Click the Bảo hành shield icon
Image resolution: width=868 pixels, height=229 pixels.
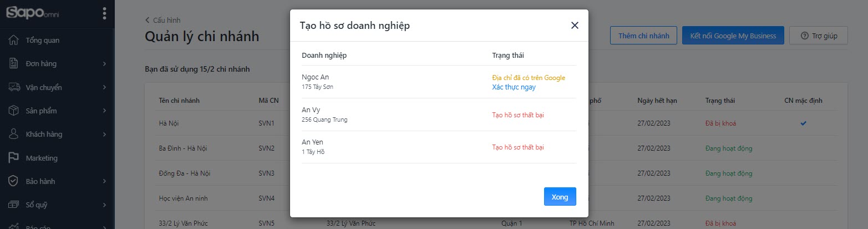click(14, 181)
